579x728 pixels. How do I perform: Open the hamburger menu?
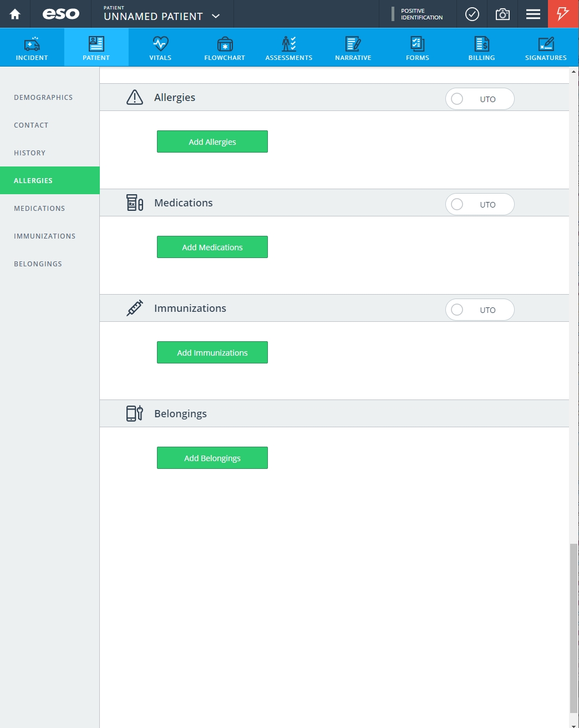(533, 14)
